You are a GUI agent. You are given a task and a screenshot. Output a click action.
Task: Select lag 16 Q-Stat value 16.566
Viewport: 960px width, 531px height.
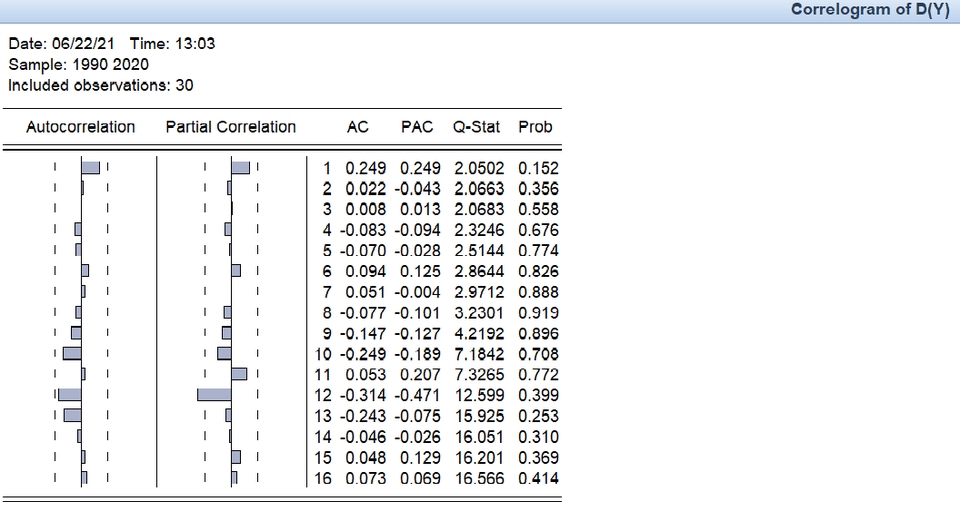pyautogui.click(x=479, y=479)
